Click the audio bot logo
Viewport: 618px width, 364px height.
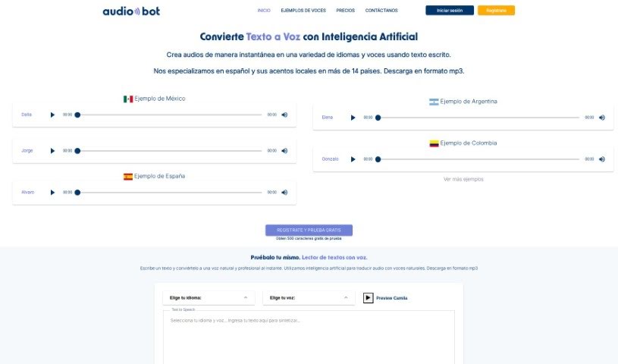131,11
